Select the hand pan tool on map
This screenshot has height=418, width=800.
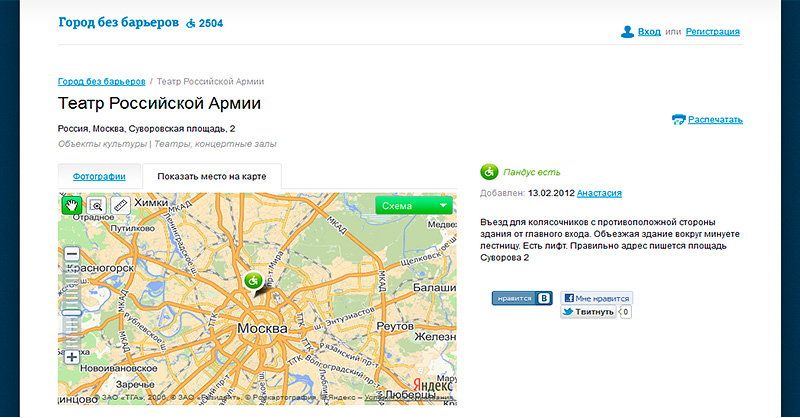[x=72, y=205]
